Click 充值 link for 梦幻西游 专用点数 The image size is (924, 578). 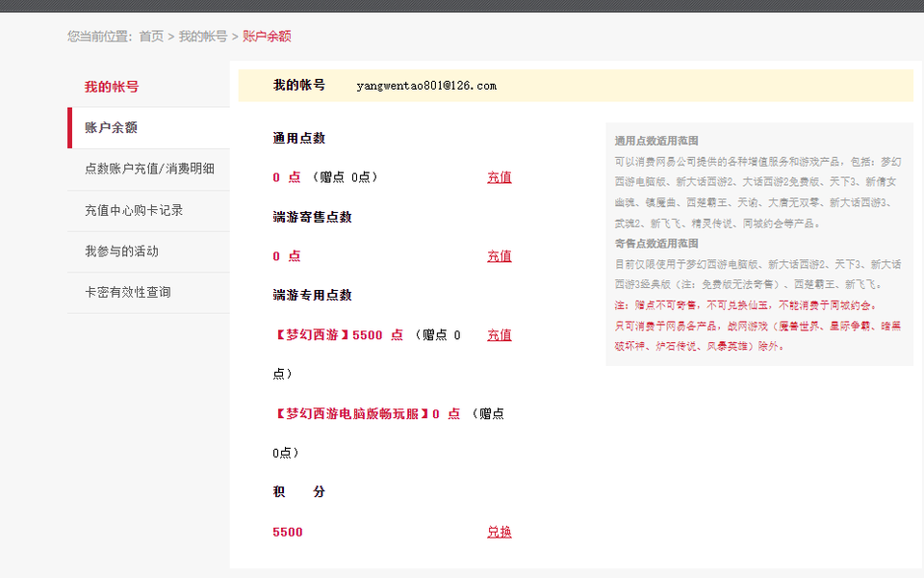click(x=500, y=335)
